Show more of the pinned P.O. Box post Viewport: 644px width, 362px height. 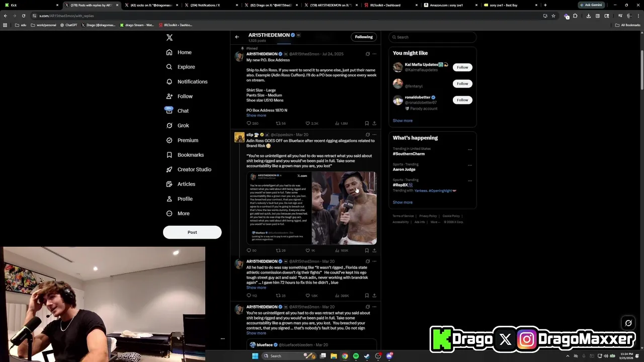(256, 116)
